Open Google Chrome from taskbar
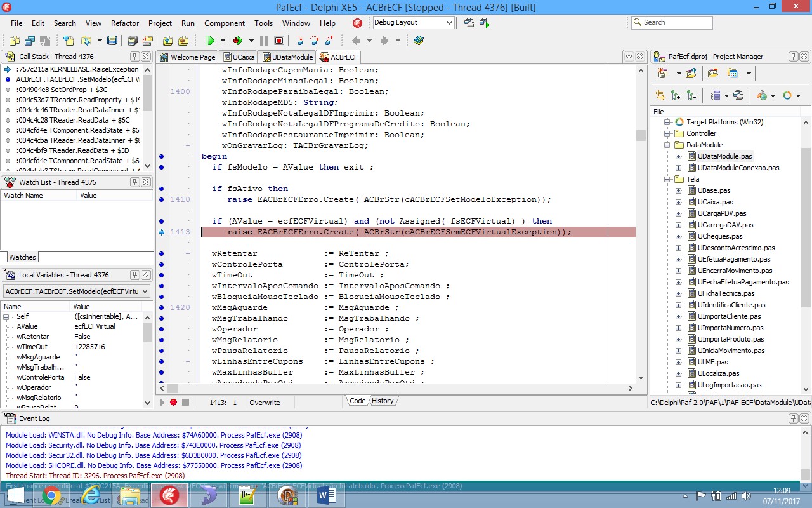 tap(51, 495)
